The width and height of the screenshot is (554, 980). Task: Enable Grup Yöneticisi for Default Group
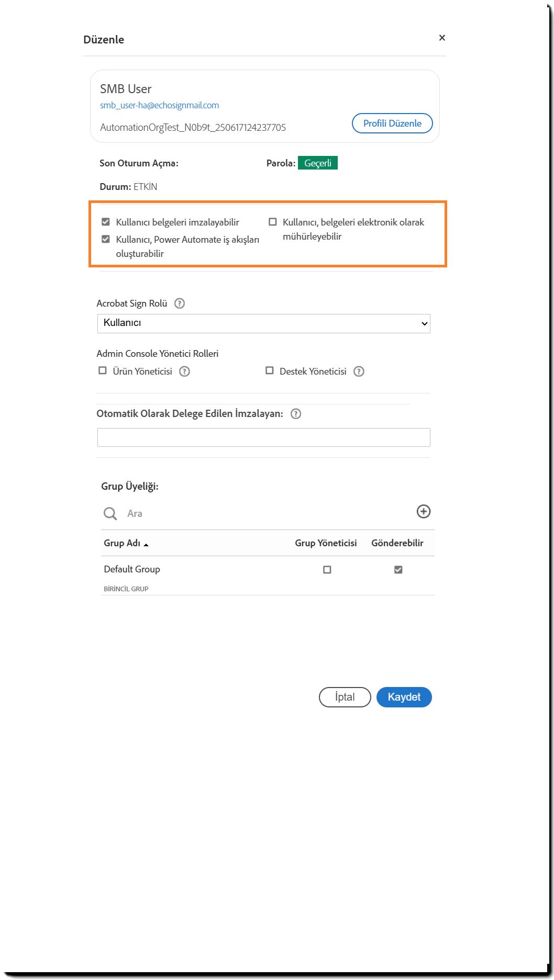[x=327, y=570]
